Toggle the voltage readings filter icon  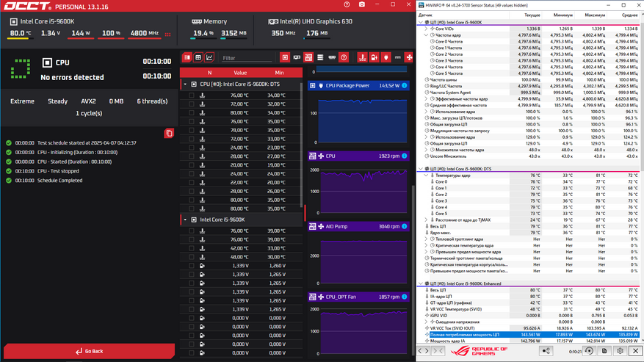click(x=375, y=57)
